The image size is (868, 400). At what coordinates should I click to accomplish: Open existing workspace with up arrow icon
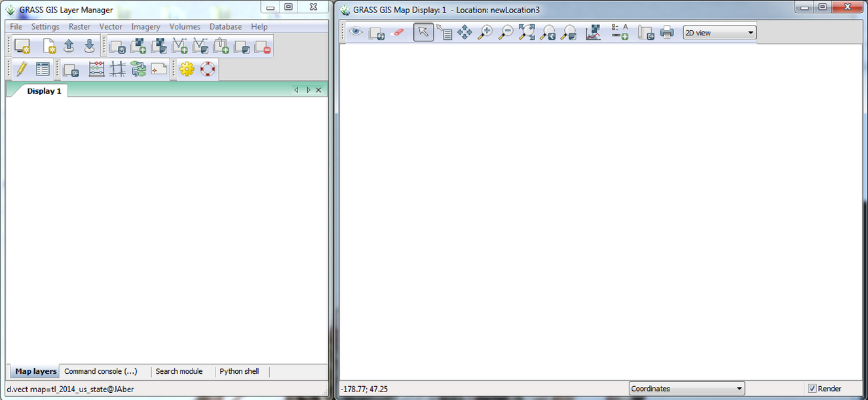(69, 46)
